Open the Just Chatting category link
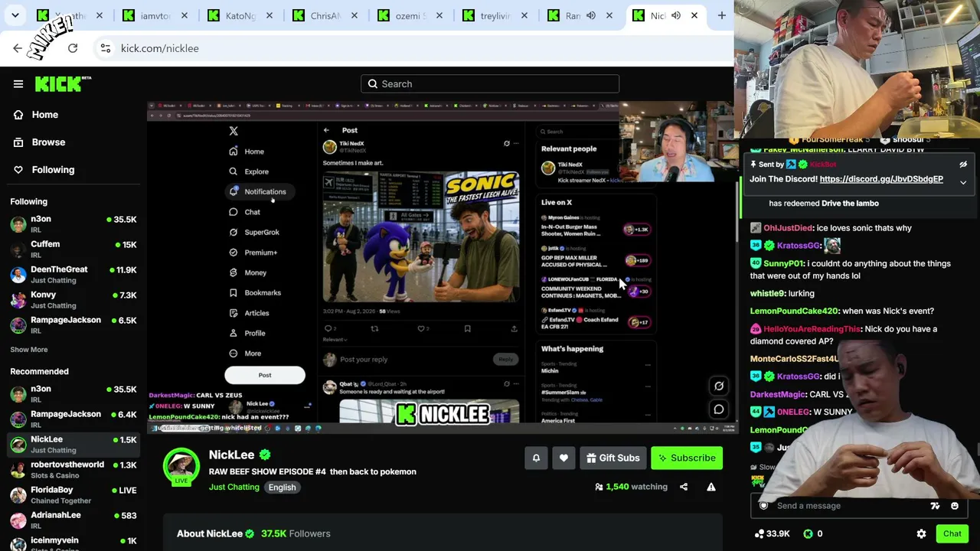This screenshot has height=551, width=980. 234,487
